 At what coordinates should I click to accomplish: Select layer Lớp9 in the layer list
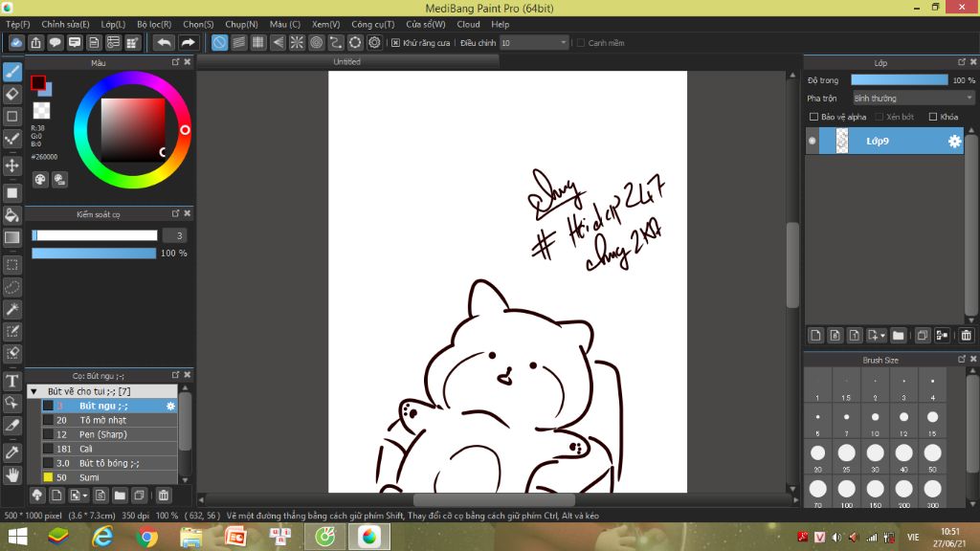885,142
